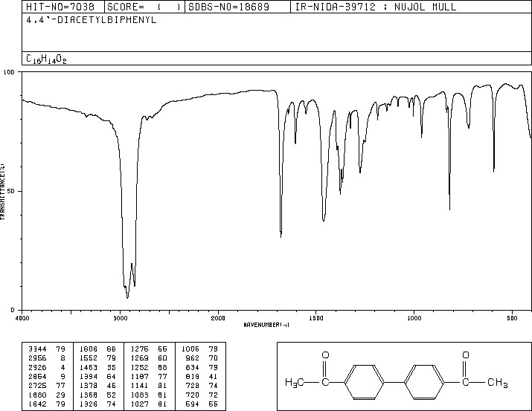This screenshot has width=532, height=411.
Task: Click the 500 wavenumber axis label
Action: pos(512,318)
